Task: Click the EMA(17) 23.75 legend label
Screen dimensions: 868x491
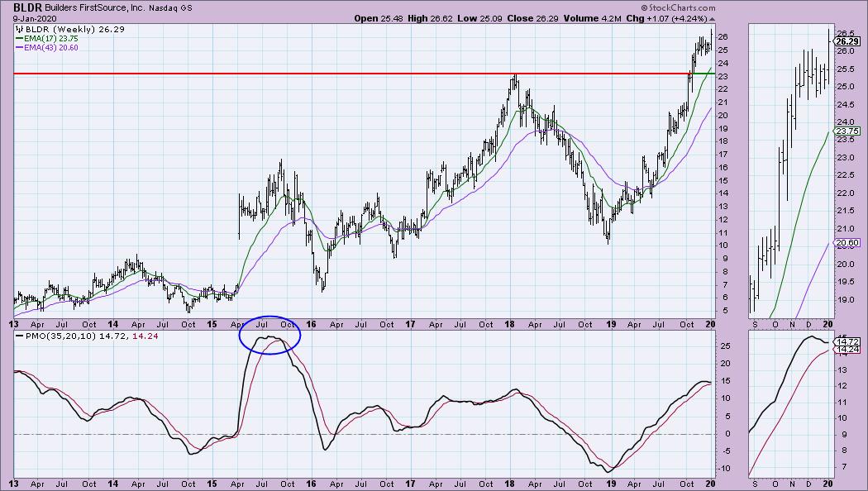Action: coord(51,39)
